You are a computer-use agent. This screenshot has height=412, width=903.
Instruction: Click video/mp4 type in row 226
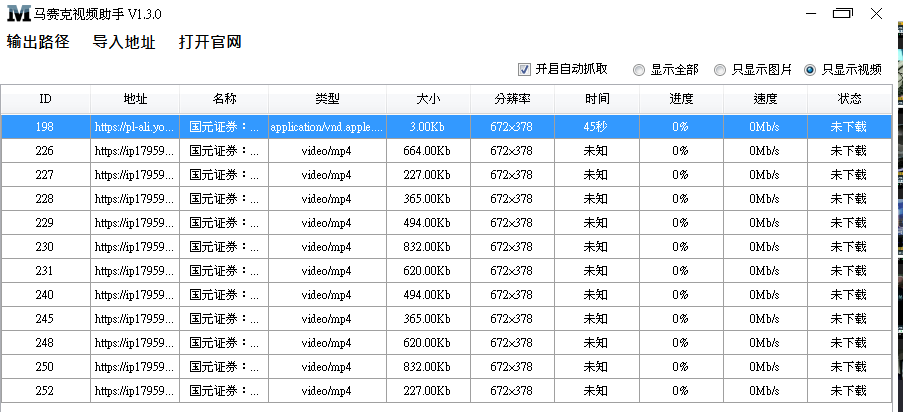coord(327,151)
